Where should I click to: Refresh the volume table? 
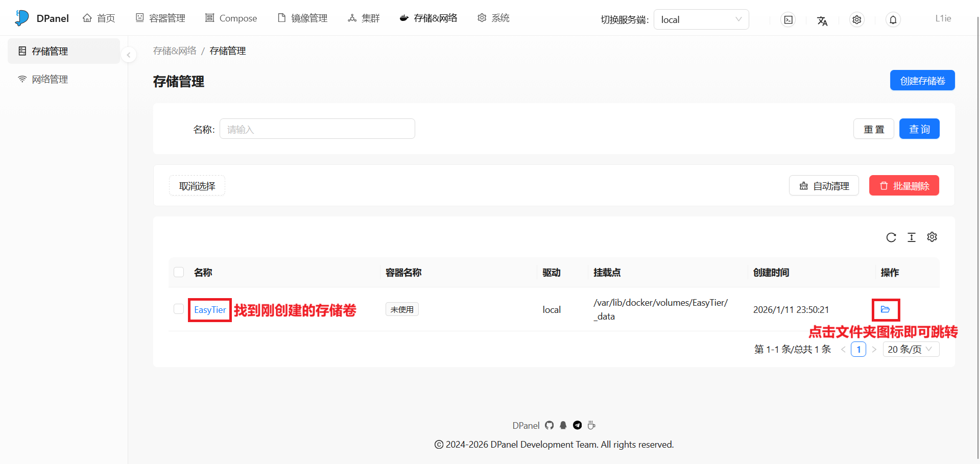click(891, 237)
